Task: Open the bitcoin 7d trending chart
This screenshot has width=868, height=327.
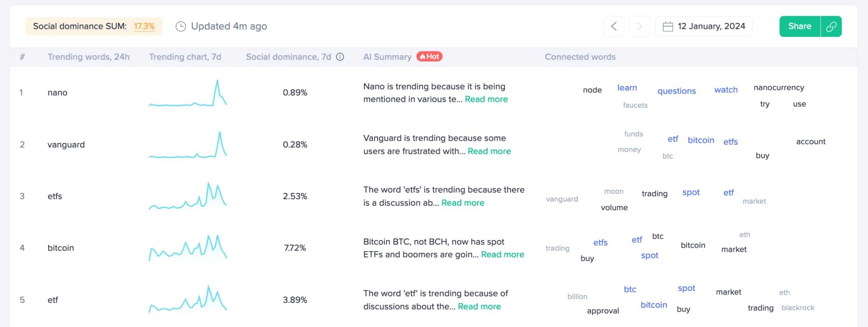Action: [x=188, y=248]
